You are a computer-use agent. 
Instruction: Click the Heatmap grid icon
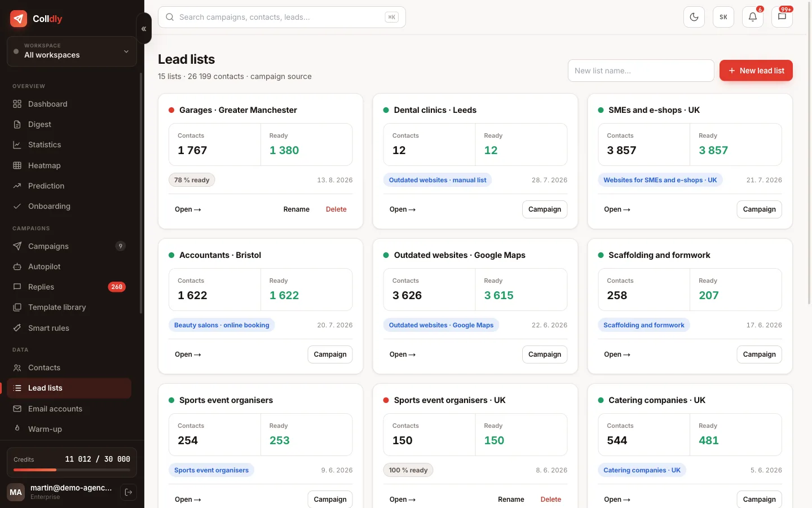pos(17,165)
